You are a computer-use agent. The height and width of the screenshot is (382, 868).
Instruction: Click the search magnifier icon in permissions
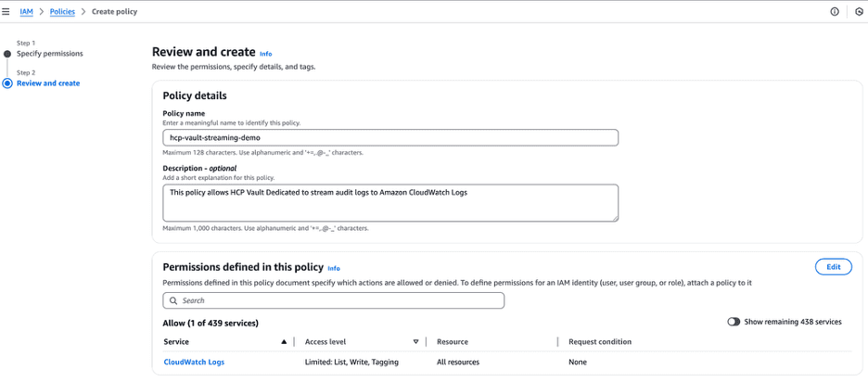pos(173,300)
